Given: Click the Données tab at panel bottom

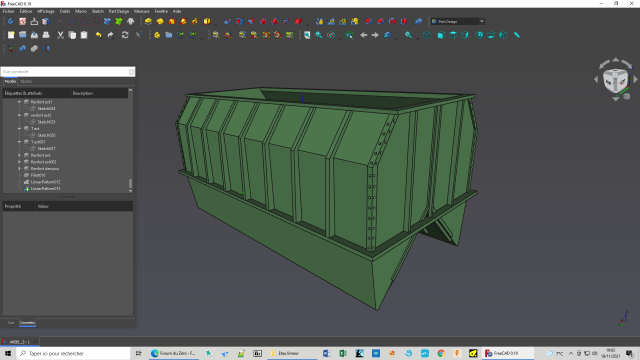Looking at the screenshot, I should coord(27,323).
